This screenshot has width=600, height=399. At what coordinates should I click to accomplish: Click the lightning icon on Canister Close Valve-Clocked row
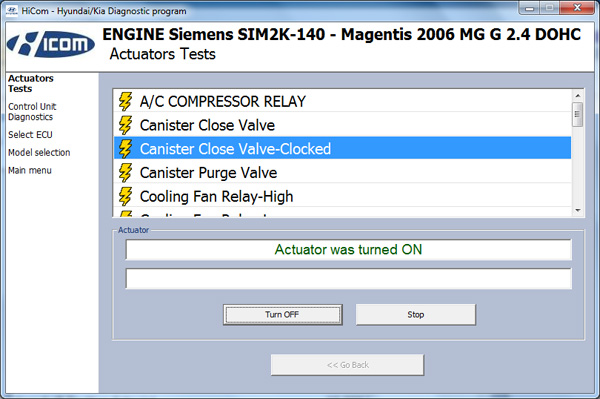pos(125,149)
